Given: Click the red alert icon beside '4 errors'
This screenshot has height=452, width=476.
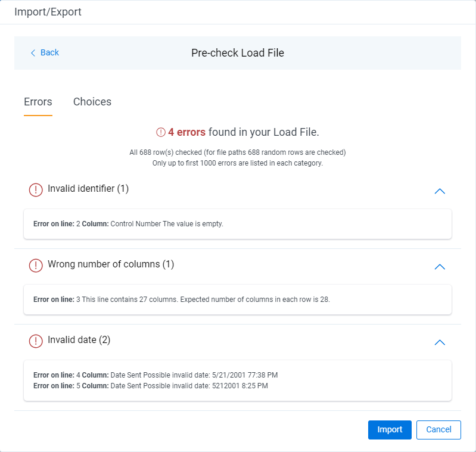Looking at the screenshot, I should [x=160, y=132].
